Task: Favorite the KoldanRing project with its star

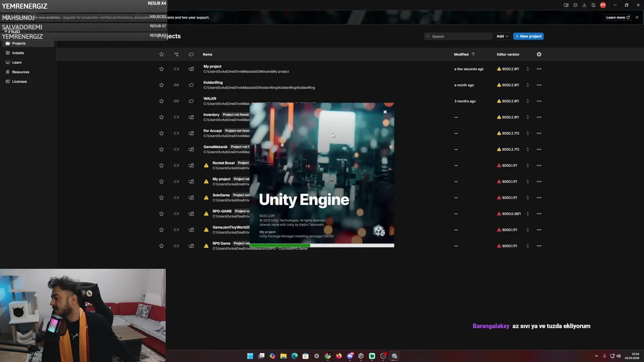Action: (x=162, y=85)
